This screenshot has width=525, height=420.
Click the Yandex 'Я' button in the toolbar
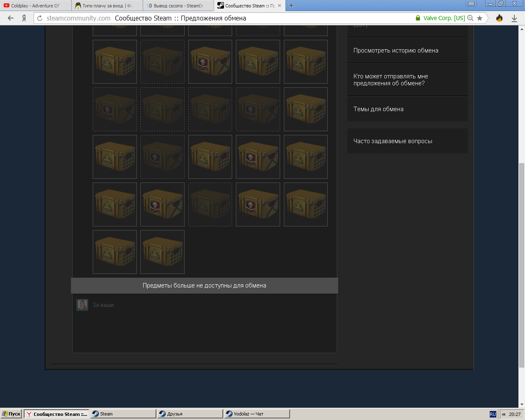click(x=24, y=18)
